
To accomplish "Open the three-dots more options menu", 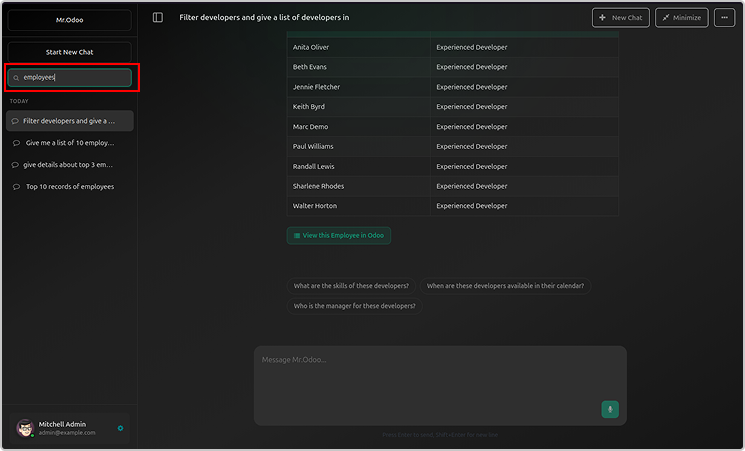I will pyautogui.click(x=724, y=18).
